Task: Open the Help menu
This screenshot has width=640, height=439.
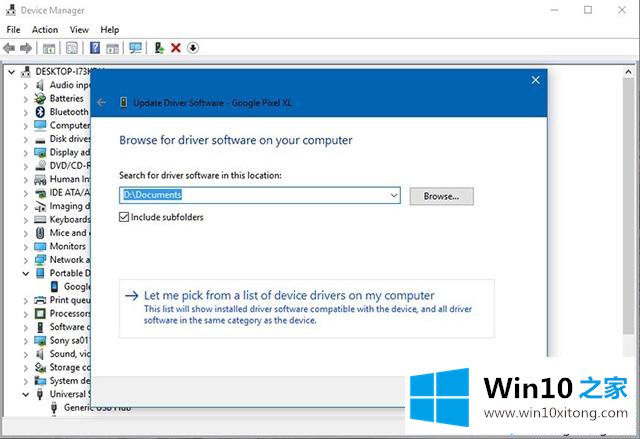Action: 110,30
